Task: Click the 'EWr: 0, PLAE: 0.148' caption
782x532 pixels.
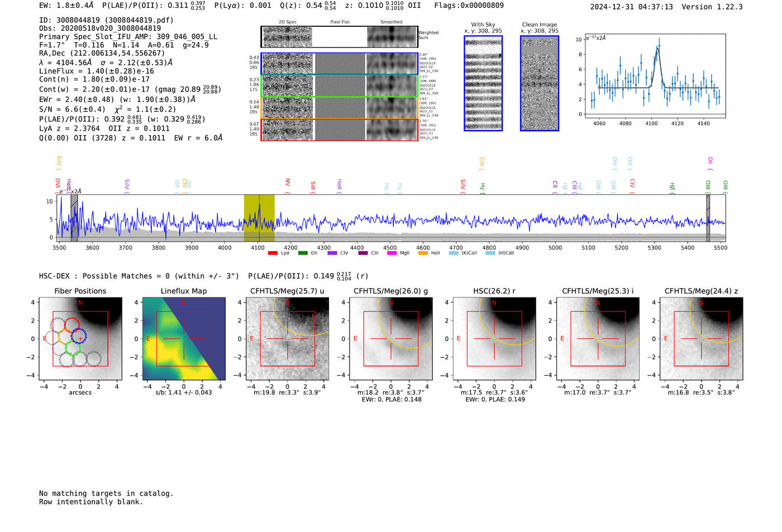Action: click(392, 399)
